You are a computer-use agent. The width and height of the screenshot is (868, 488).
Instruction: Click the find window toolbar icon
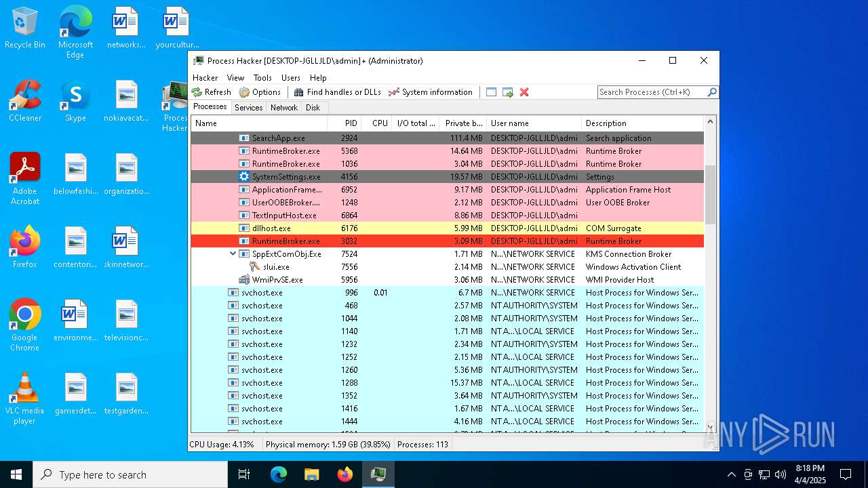coord(492,92)
